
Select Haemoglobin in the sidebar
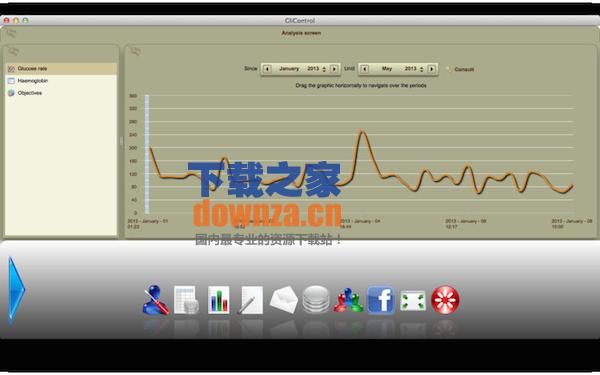coord(61,81)
